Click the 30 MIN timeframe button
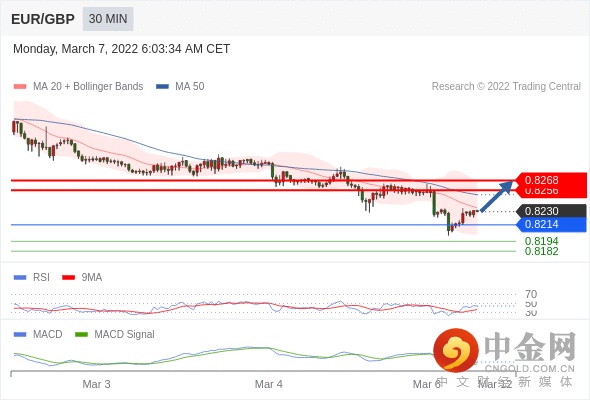This screenshot has height=400, width=590. tap(108, 19)
